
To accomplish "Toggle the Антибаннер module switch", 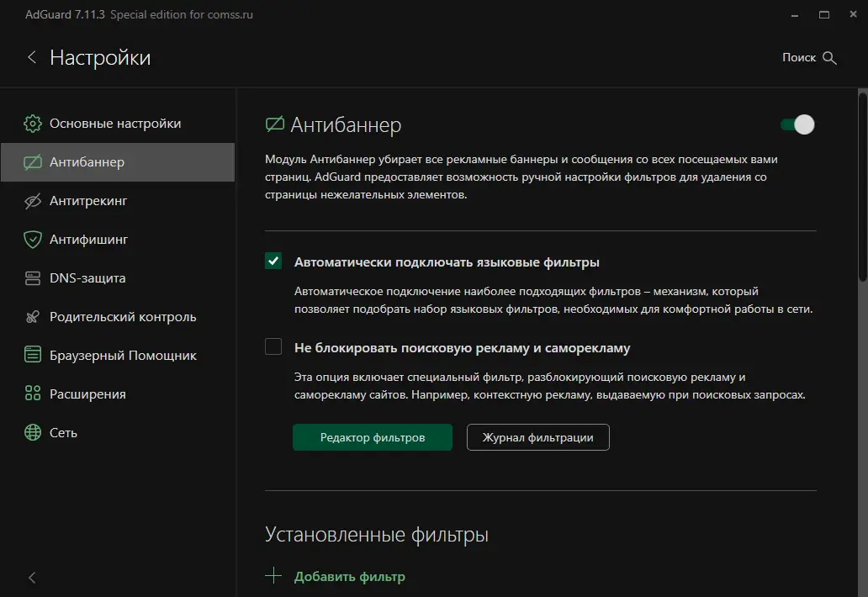I will click(797, 125).
